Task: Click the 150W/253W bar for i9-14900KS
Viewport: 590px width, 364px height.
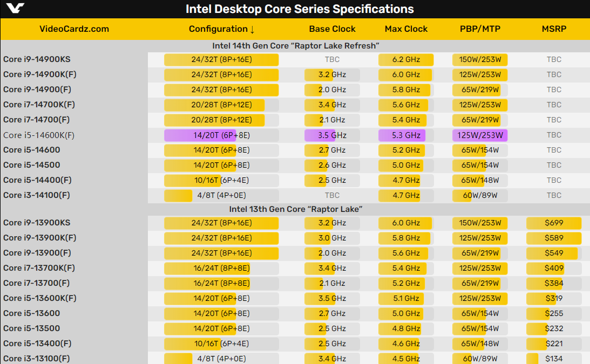Action: [480, 59]
